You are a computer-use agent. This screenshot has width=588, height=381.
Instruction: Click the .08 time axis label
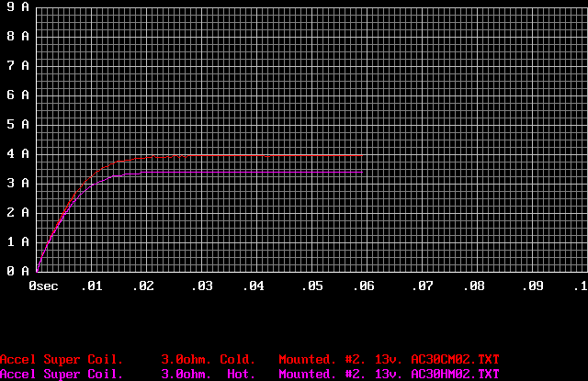pyautogui.click(x=474, y=286)
